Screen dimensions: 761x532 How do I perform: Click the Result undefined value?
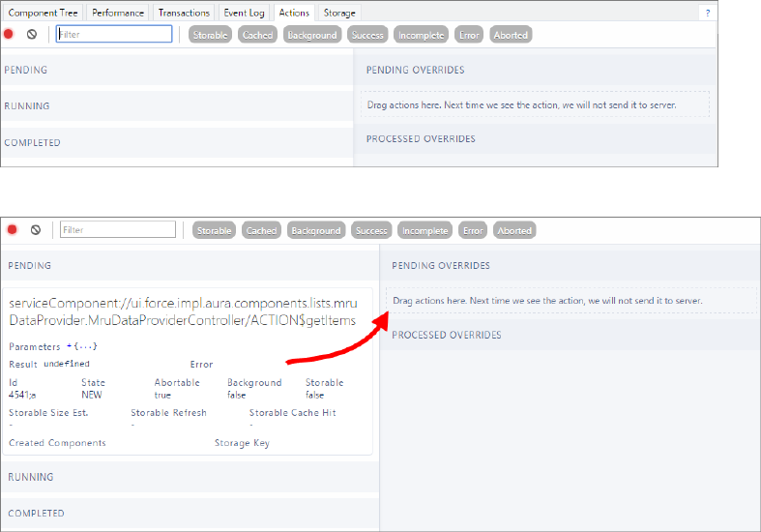(x=67, y=364)
